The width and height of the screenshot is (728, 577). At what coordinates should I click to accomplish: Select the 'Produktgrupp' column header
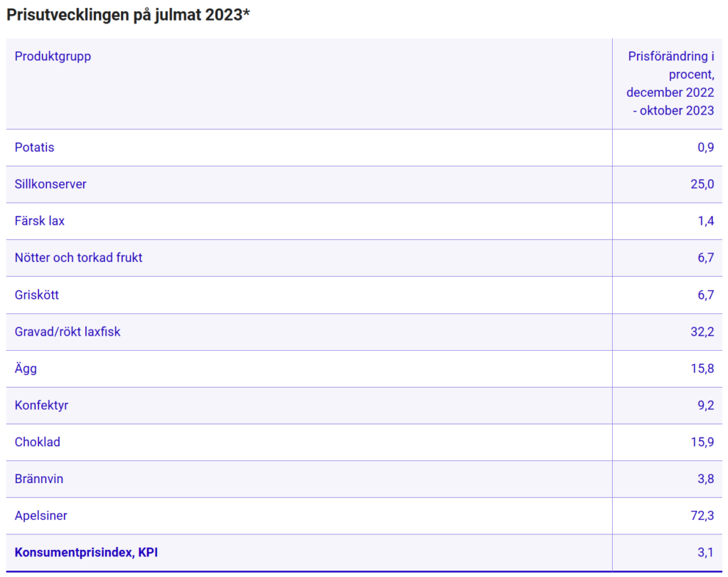click(53, 56)
